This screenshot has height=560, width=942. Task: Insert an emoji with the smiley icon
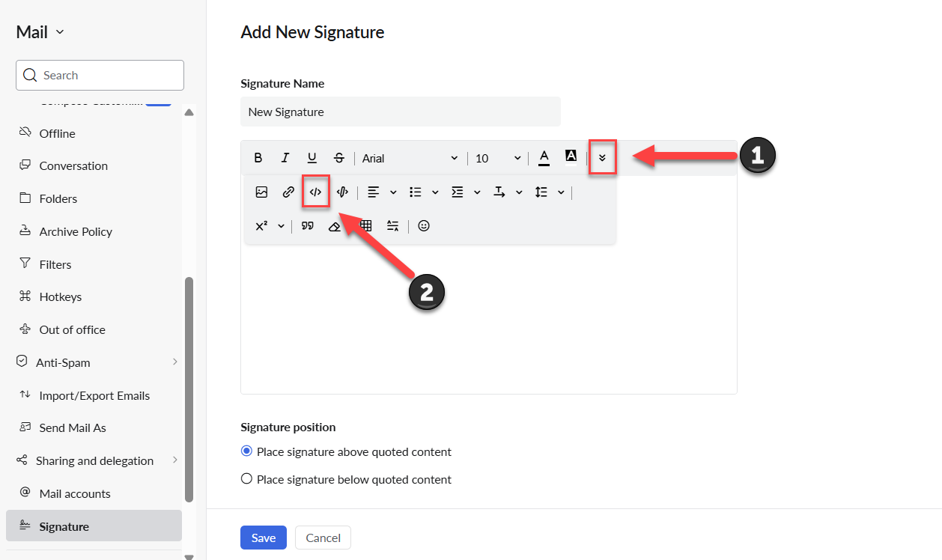tap(424, 225)
